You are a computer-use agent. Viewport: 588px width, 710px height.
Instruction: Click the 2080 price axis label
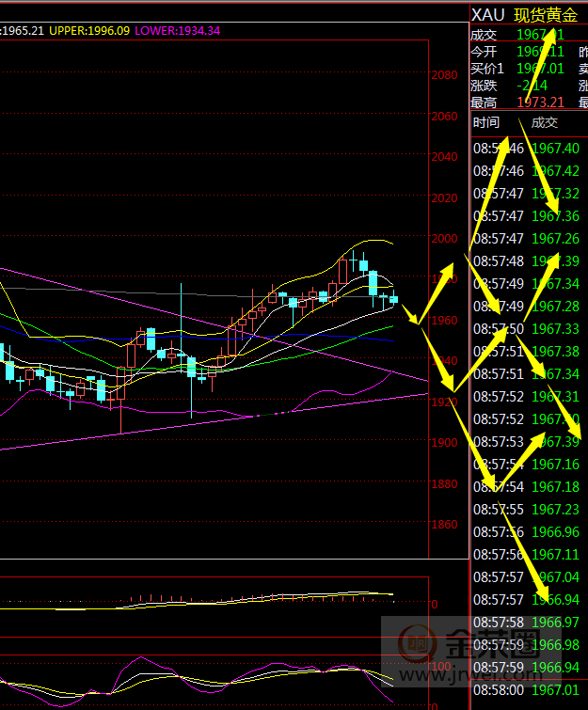tap(443, 75)
